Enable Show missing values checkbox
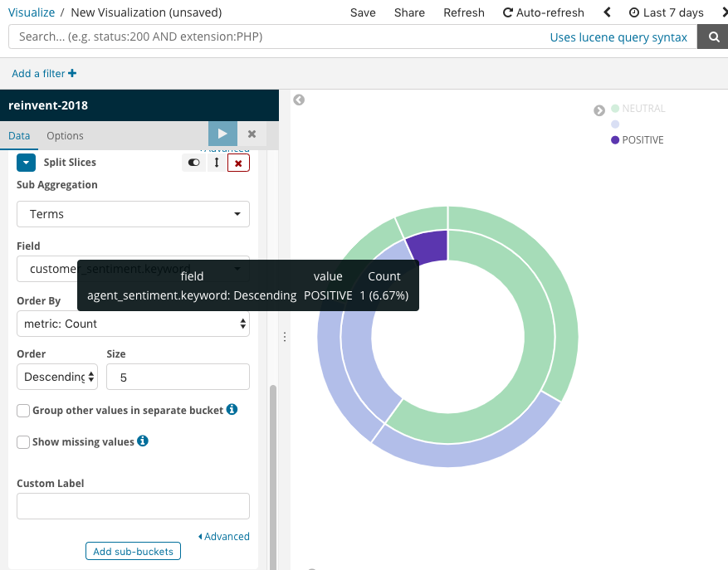728x570 pixels. point(23,442)
